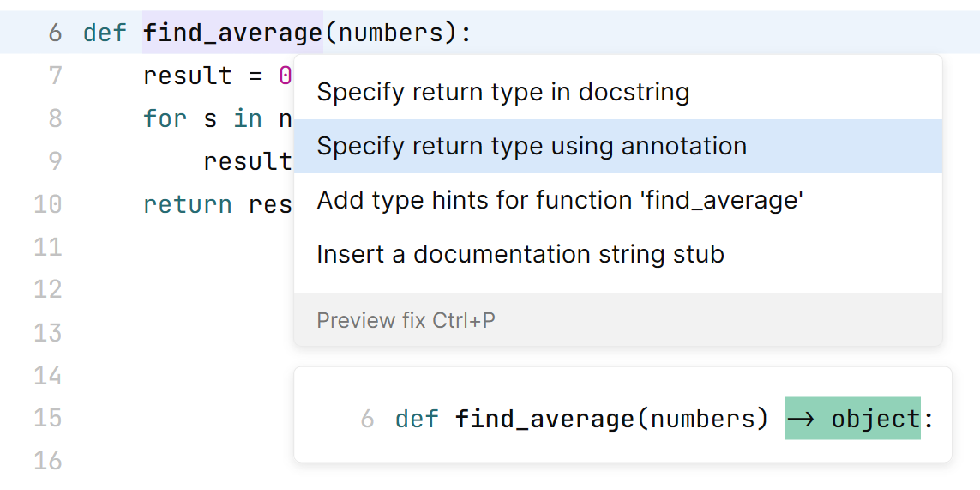Click 'find_average' in the preview popup

(544, 419)
